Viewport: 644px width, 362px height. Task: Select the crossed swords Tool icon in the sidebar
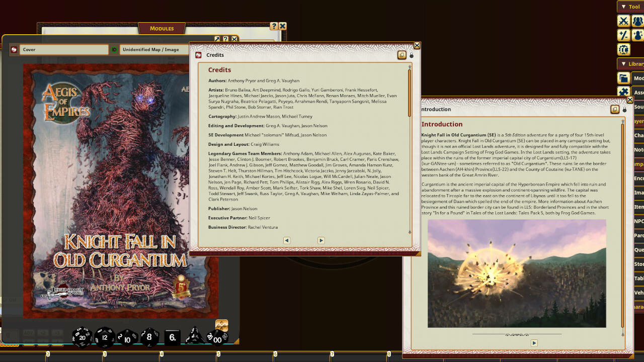pos(623,21)
